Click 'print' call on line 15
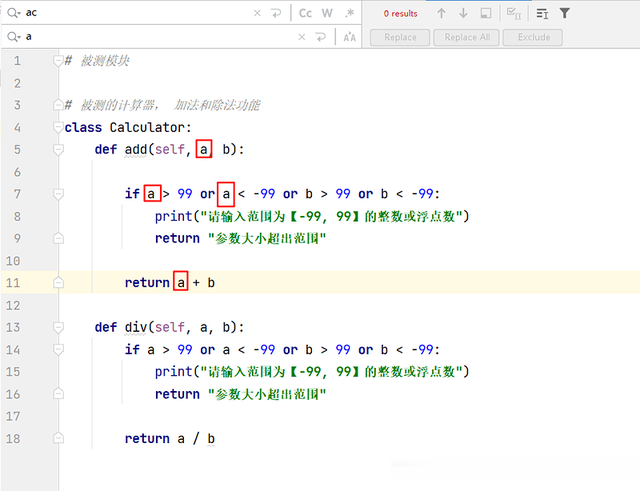The image size is (640, 491). [173, 372]
